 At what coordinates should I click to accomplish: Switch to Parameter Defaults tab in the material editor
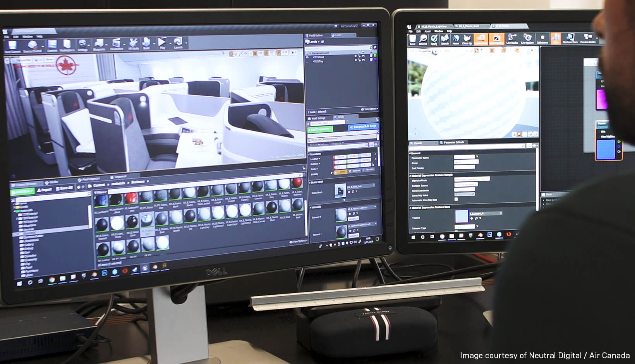(454, 142)
